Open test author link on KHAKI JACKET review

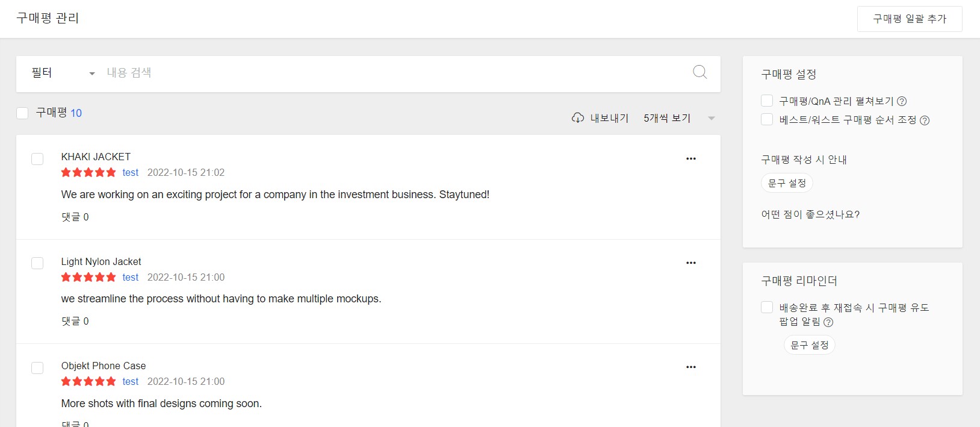tap(131, 173)
